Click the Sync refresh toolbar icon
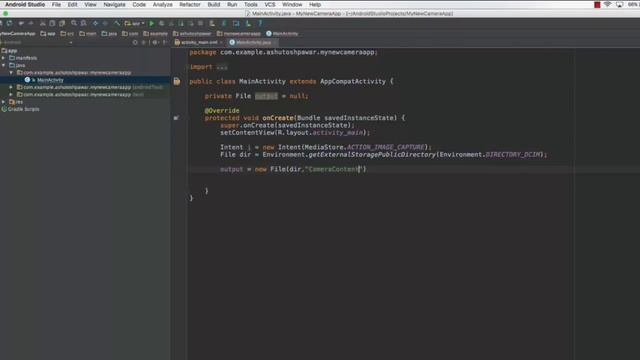The image size is (640, 360). coord(9,23)
